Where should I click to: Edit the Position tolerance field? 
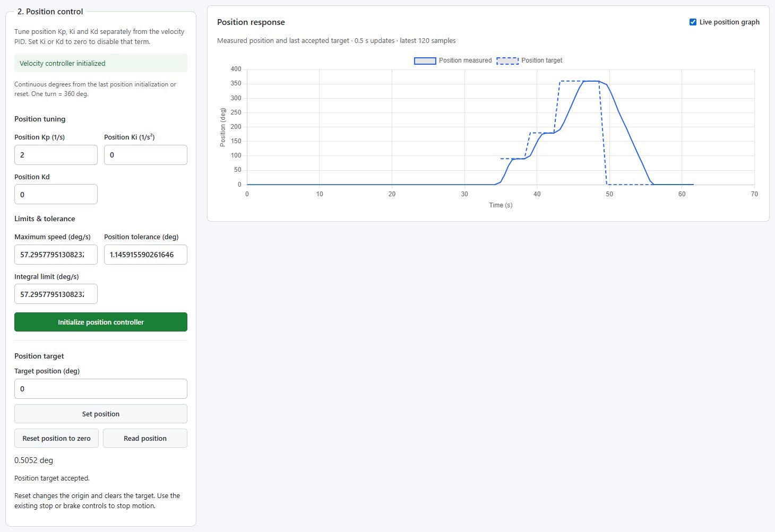point(145,255)
